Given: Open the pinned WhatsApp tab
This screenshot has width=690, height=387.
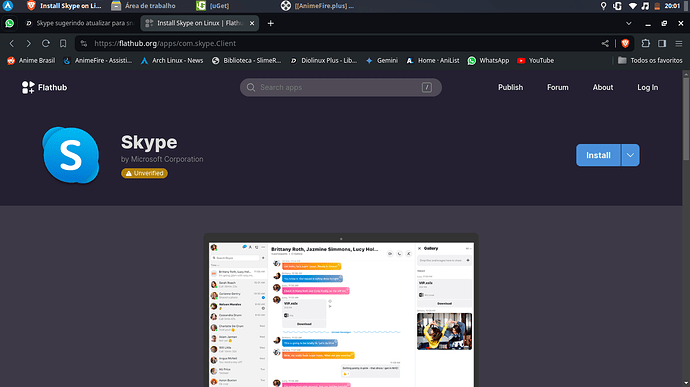Looking at the screenshot, I should (10, 23).
